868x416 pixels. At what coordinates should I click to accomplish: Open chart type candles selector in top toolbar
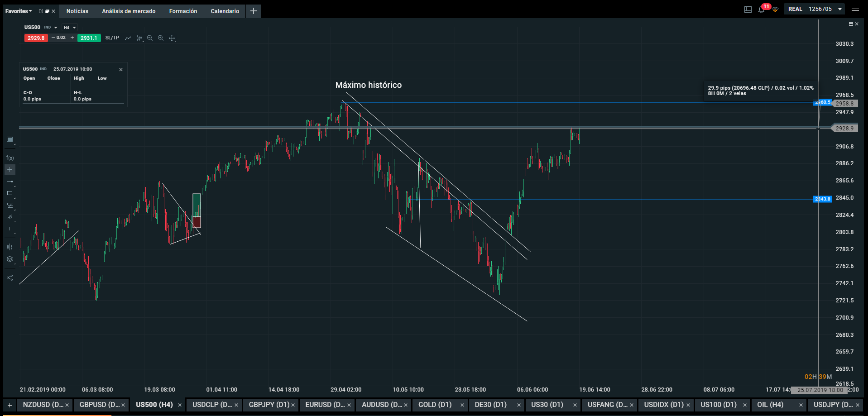click(139, 38)
